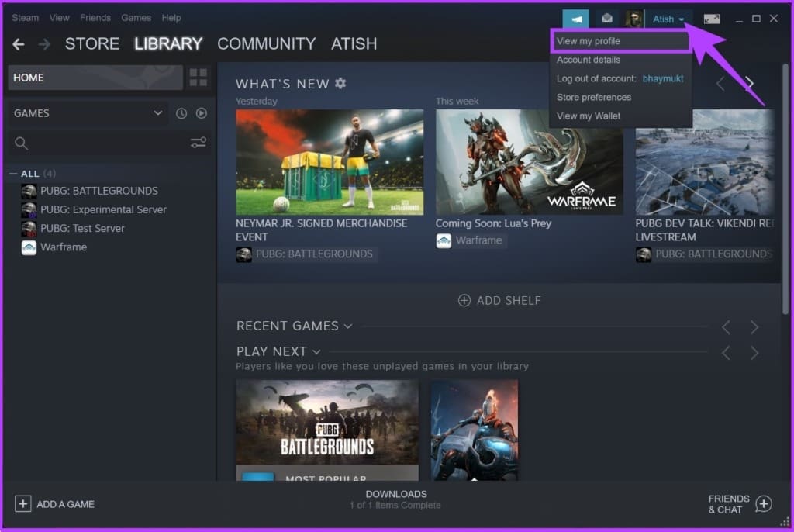Click Warframe tag under Lua's Prey
This screenshot has height=532, width=794.
(478, 240)
